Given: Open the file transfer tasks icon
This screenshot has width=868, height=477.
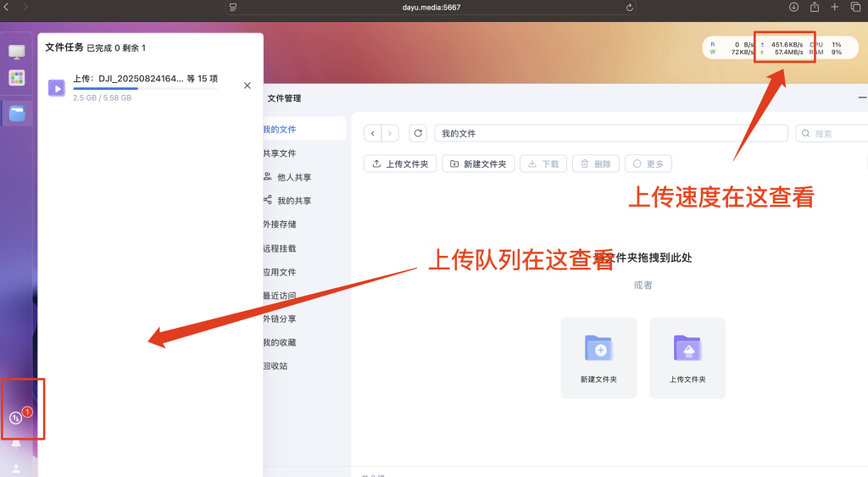Looking at the screenshot, I should [x=16, y=418].
